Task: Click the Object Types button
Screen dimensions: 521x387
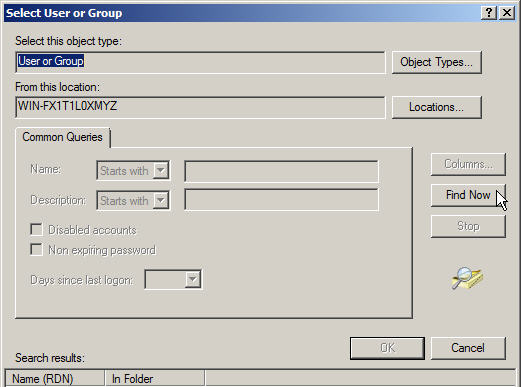Action: [437, 62]
